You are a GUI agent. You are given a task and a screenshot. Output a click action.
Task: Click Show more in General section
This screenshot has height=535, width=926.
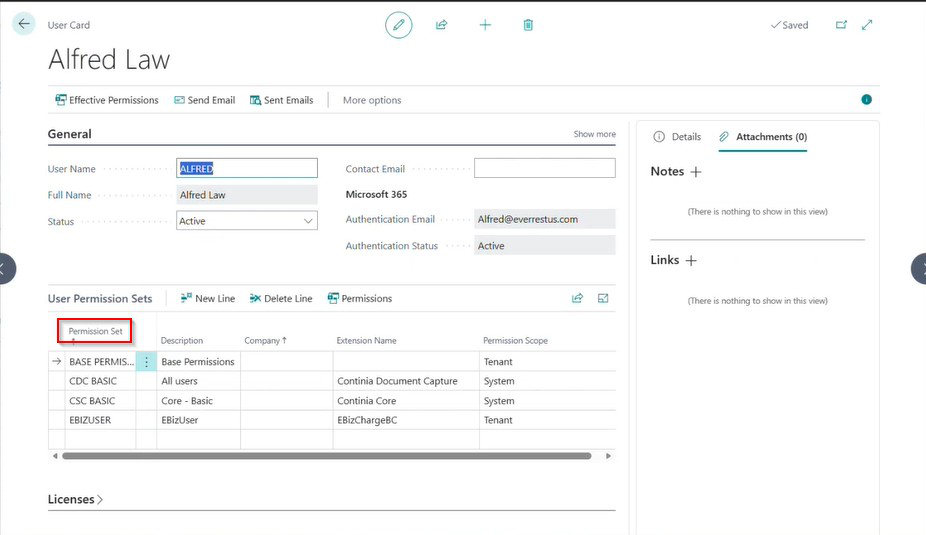click(594, 134)
